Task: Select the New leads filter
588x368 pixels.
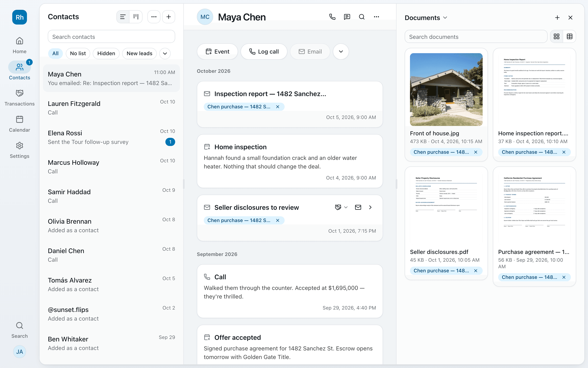Action: (139, 54)
